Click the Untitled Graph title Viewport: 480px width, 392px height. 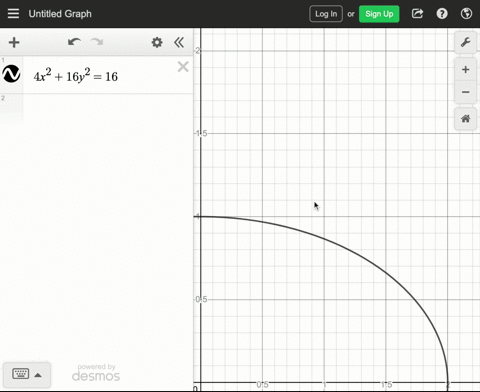pyautogui.click(x=60, y=14)
